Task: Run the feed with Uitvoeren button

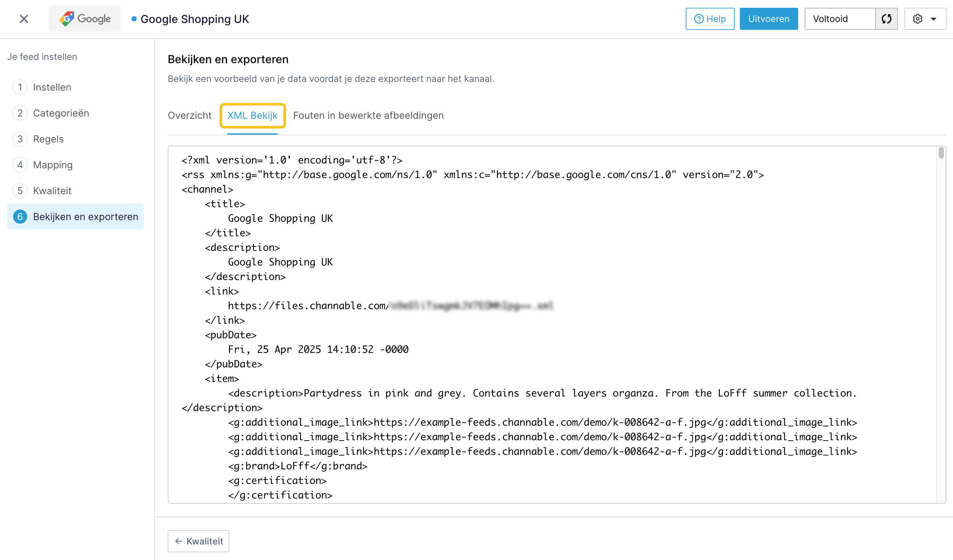Action: tap(768, 19)
